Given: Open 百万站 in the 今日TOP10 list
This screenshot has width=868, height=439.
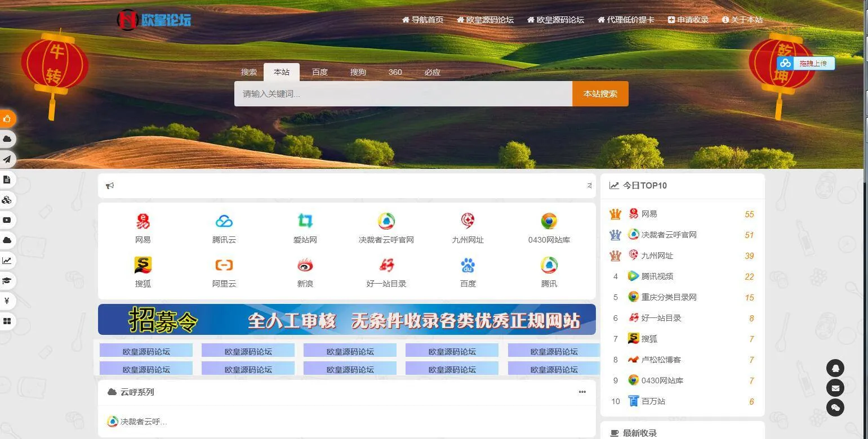Looking at the screenshot, I should tap(653, 401).
